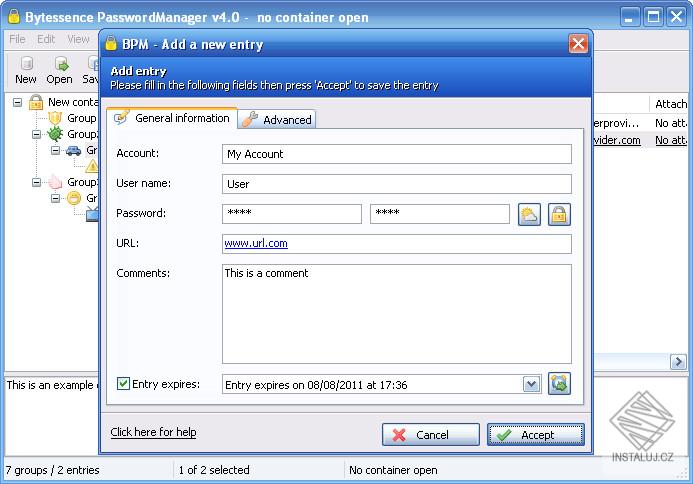Click the expiry date calendar icon
This screenshot has width=693, height=484.
click(559, 383)
